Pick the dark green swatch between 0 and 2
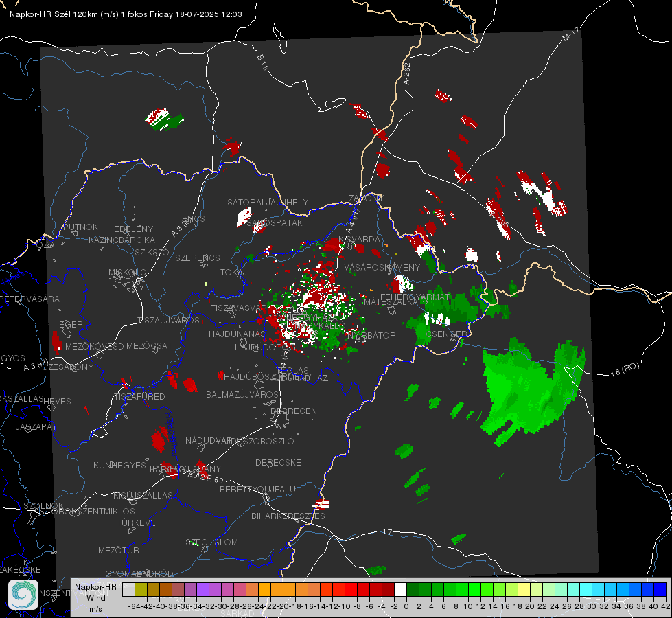 pyautogui.click(x=413, y=589)
